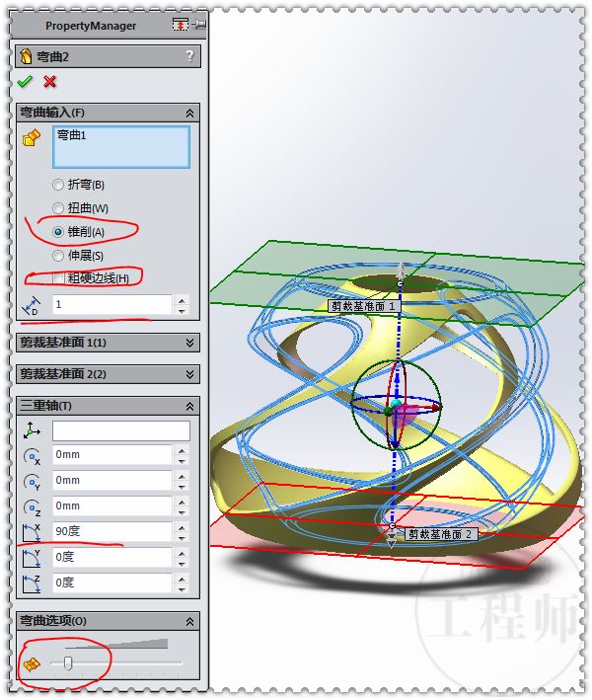Click the Y rotation origin 0mm field
The height and width of the screenshot is (700, 592).
pyautogui.click(x=111, y=481)
